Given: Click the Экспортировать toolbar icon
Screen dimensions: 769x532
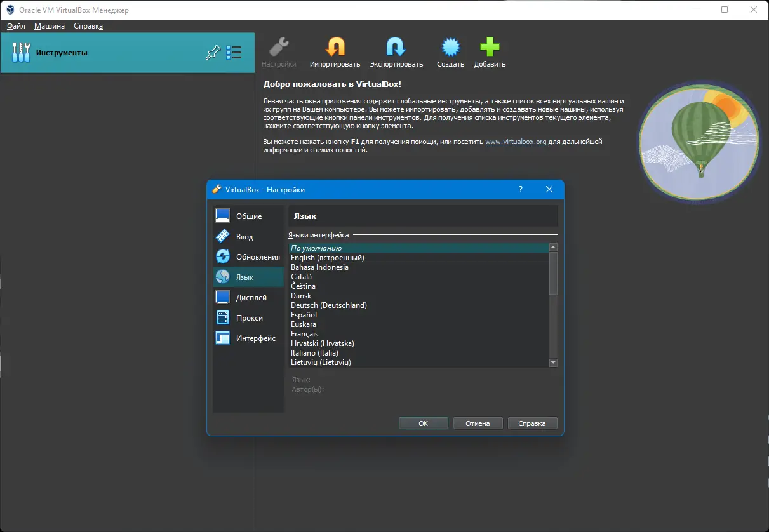Looking at the screenshot, I should tap(396, 47).
